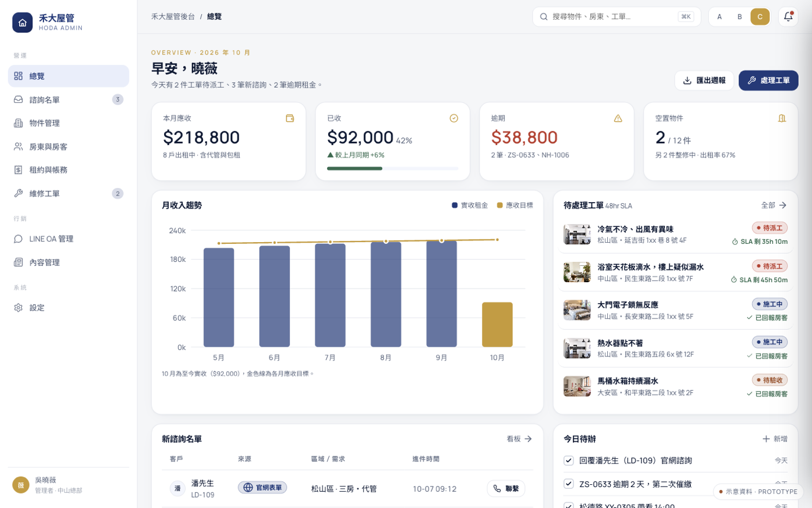Switch to variant B
Image resolution: width=812 pixels, height=508 pixels.
click(739, 17)
